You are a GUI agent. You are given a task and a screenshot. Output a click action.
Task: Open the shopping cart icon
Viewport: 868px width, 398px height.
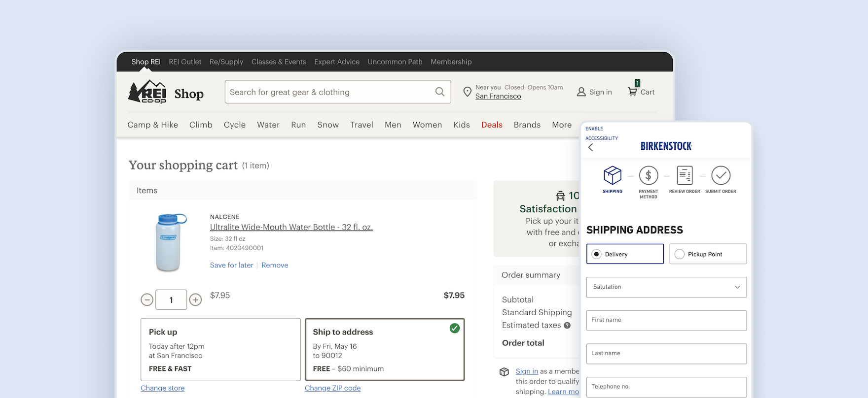pyautogui.click(x=632, y=92)
